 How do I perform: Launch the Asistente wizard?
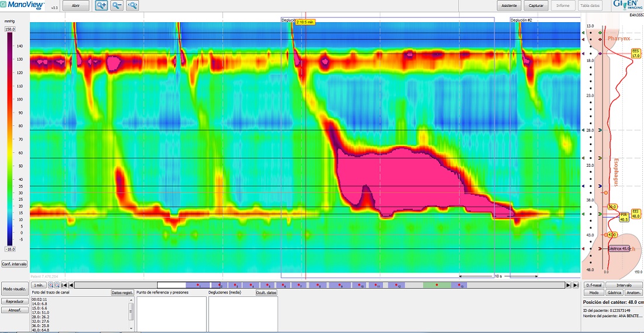(509, 6)
